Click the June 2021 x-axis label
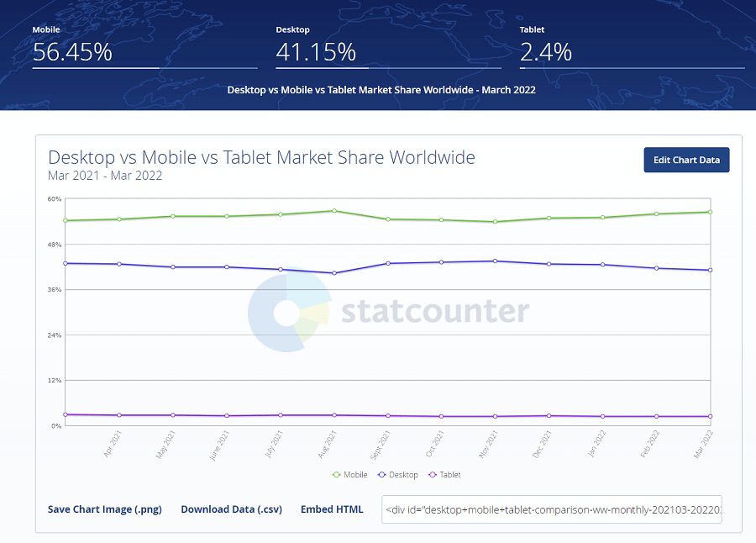The width and height of the screenshot is (756, 543). click(219, 445)
